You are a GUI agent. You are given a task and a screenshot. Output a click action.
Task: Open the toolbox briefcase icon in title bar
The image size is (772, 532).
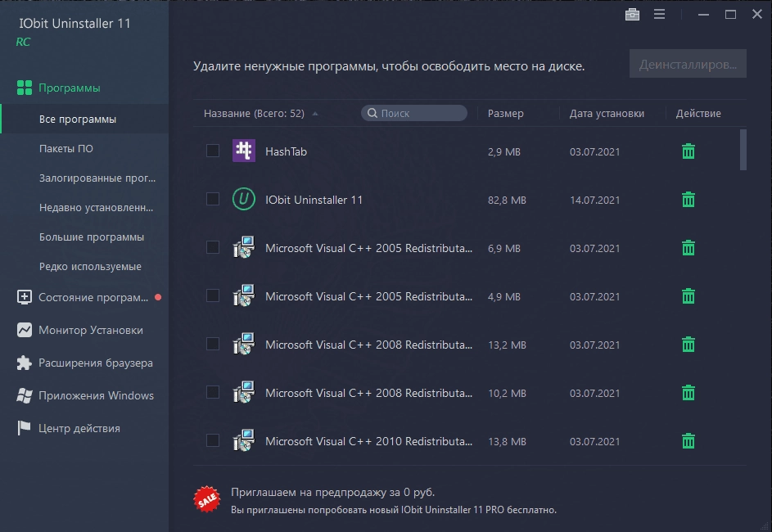[x=632, y=14]
